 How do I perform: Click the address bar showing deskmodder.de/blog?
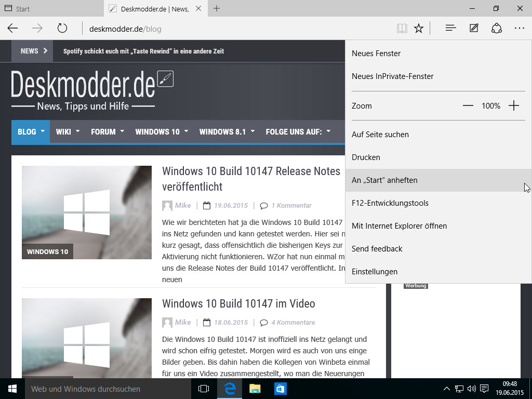[237, 29]
